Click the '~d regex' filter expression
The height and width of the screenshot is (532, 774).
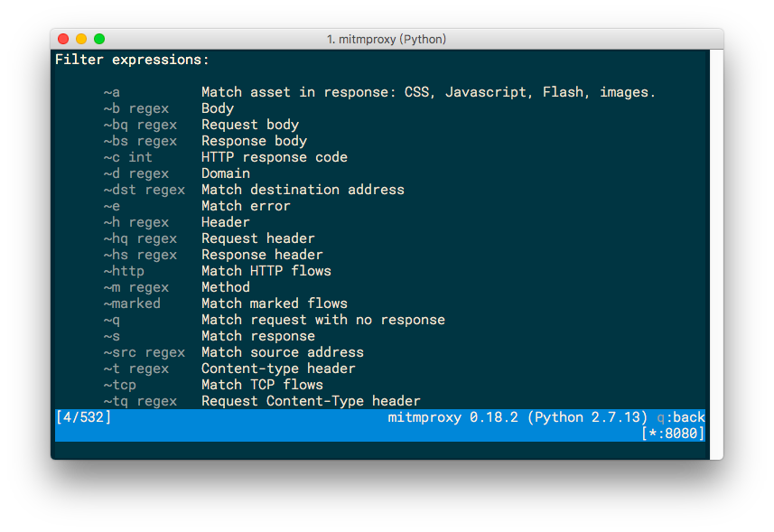coord(136,173)
